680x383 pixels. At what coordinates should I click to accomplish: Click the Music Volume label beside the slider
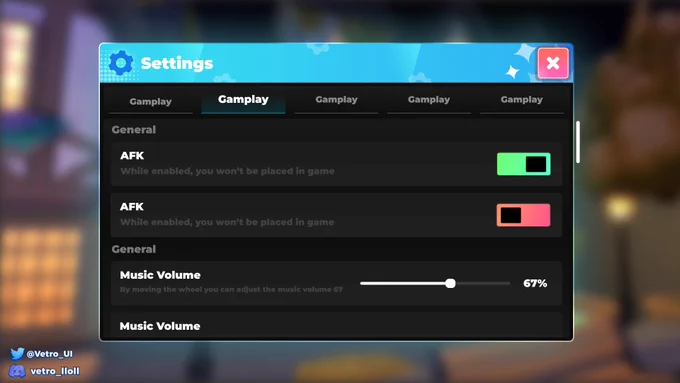pos(160,275)
